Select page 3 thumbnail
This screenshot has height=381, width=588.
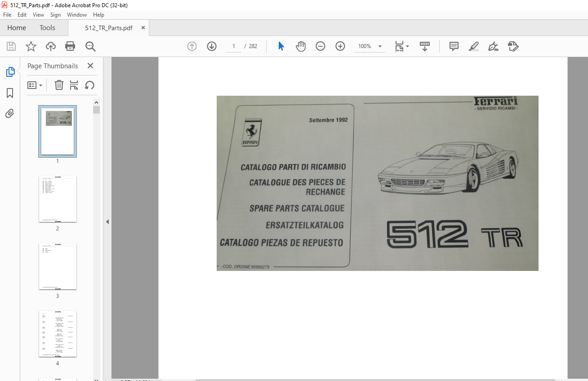58,266
